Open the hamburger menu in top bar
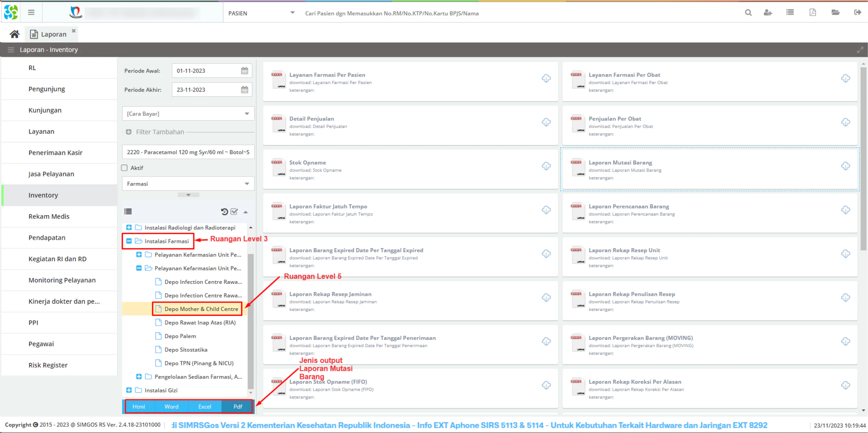Viewport: 868px width, 433px height. tap(31, 13)
